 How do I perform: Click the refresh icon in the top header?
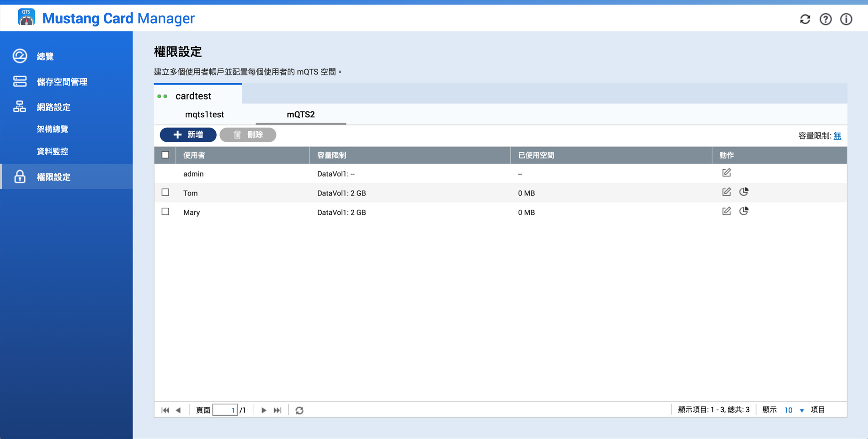(x=805, y=19)
